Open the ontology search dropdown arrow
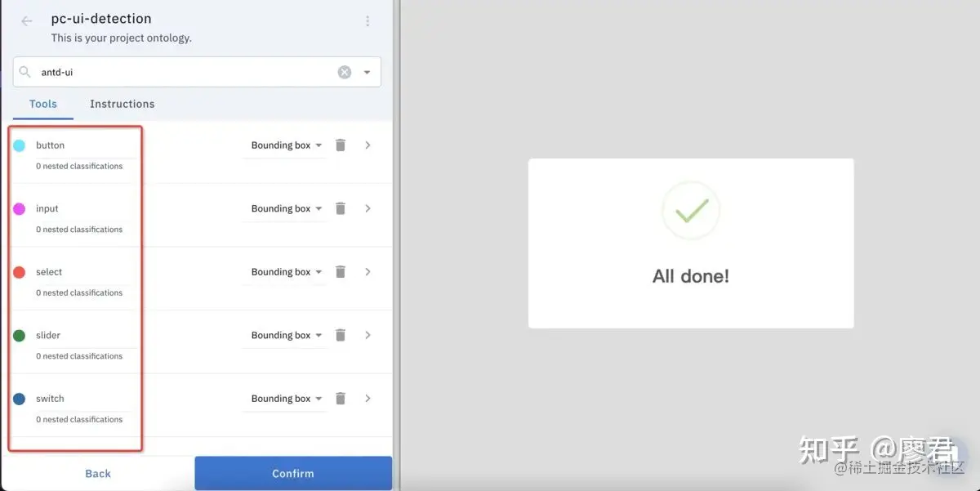The width and height of the screenshot is (980, 491). [x=367, y=72]
